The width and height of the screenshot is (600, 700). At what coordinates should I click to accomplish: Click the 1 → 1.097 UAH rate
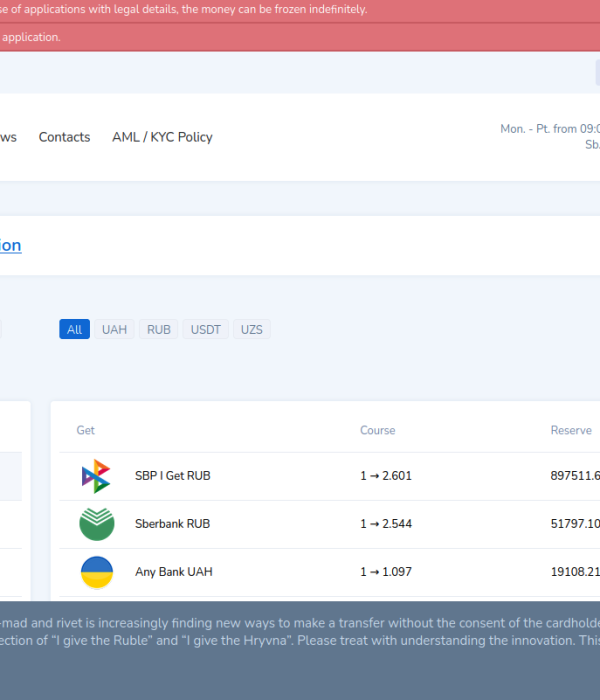coord(386,572)
